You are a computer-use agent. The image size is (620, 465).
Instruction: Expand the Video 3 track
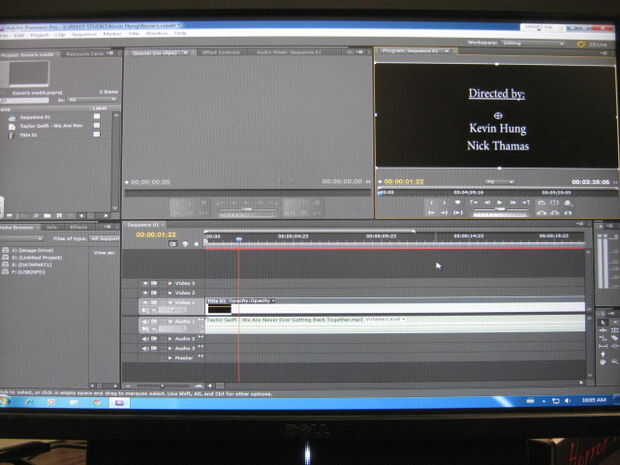[170, 284]
